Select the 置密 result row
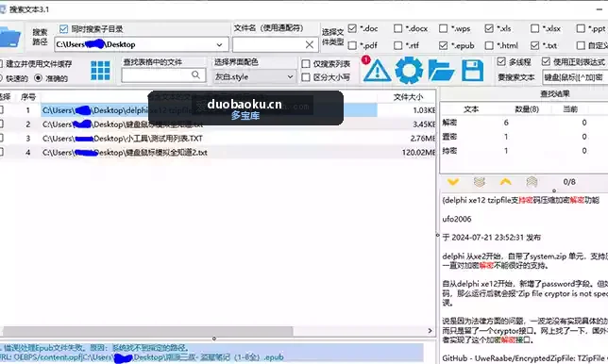 click(523, 137)
